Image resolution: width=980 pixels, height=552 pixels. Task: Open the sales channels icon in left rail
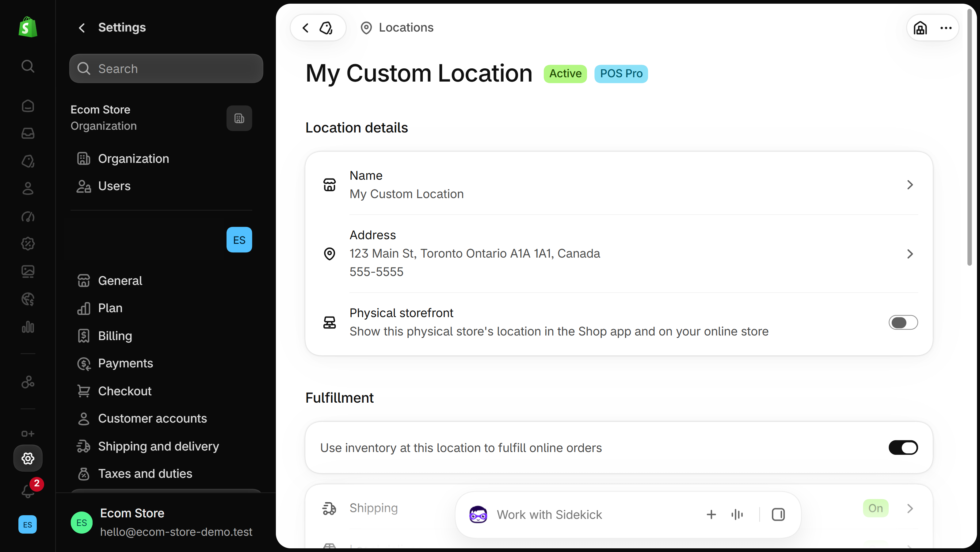[28, 382]
